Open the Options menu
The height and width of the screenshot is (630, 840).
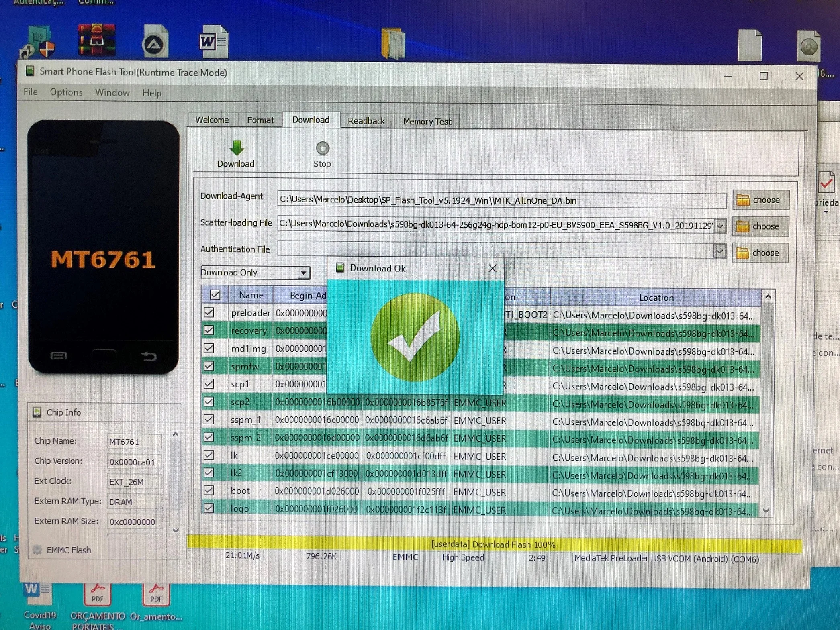coord(66,92)
